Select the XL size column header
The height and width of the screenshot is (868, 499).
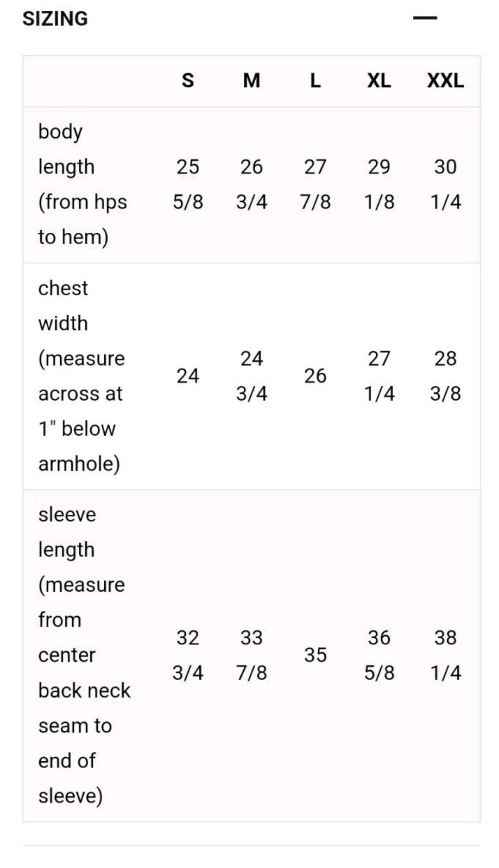379,81
